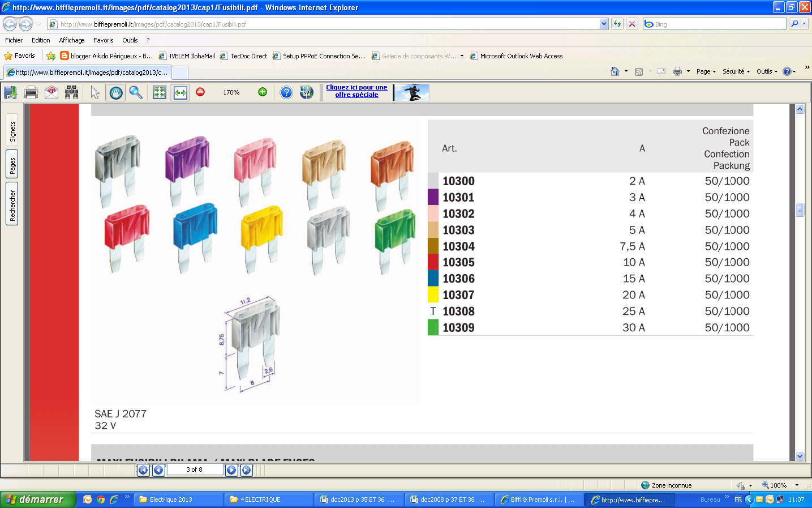Click the Bing search box
Image resolution: width=812 pixels, height=508 pixels.
point(714,24)
